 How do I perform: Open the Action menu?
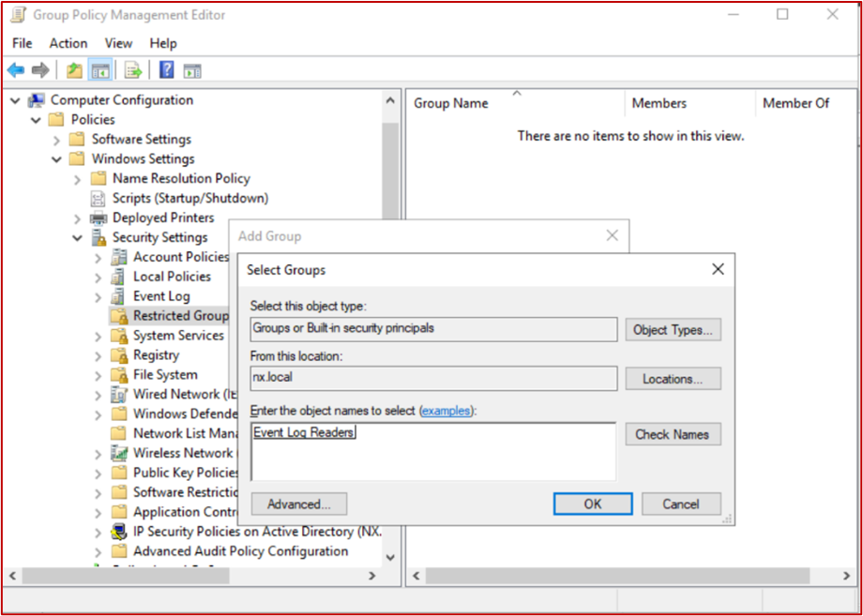click(68, 43)
